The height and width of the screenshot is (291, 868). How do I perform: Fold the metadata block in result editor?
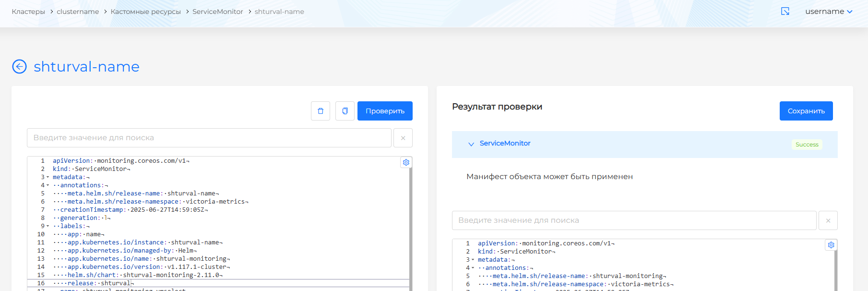473,260
